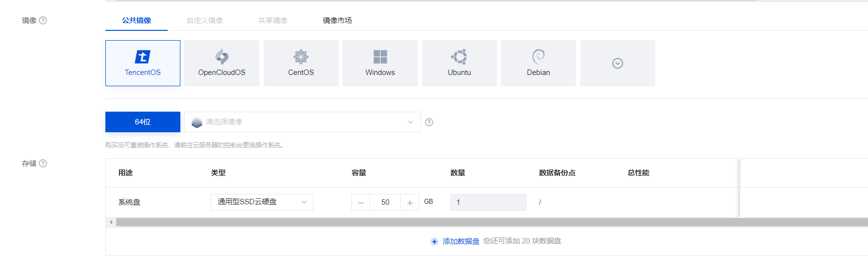Open the 通用型SSD云硬盘 disk type dropdown

[262, 202]
